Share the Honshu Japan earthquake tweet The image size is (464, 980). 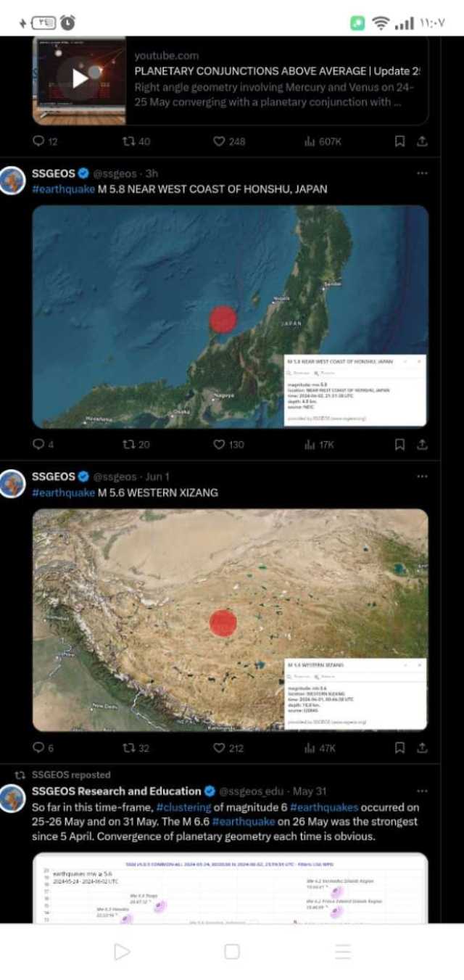point(422,445)
